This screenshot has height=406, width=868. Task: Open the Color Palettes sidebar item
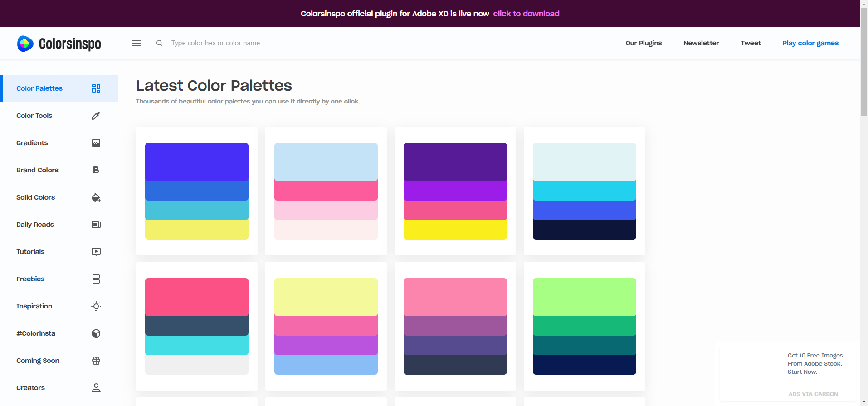coord(39,88)
